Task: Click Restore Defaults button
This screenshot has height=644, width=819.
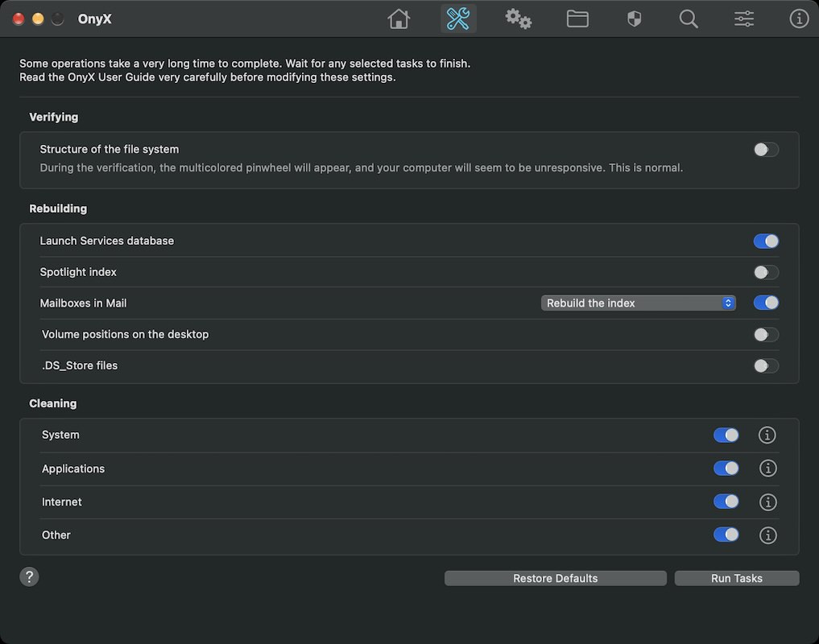Action: click(x=555, y=578)
